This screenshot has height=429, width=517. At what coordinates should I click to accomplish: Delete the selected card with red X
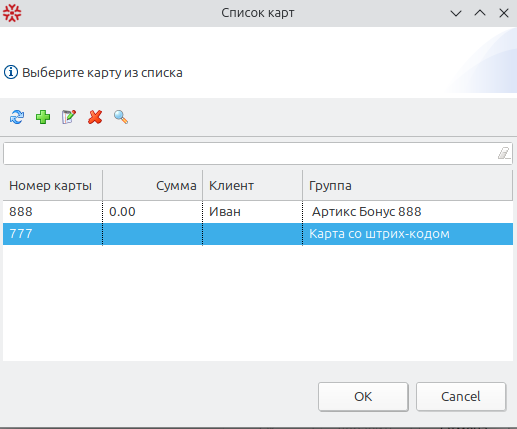click(x=95, y=117)
